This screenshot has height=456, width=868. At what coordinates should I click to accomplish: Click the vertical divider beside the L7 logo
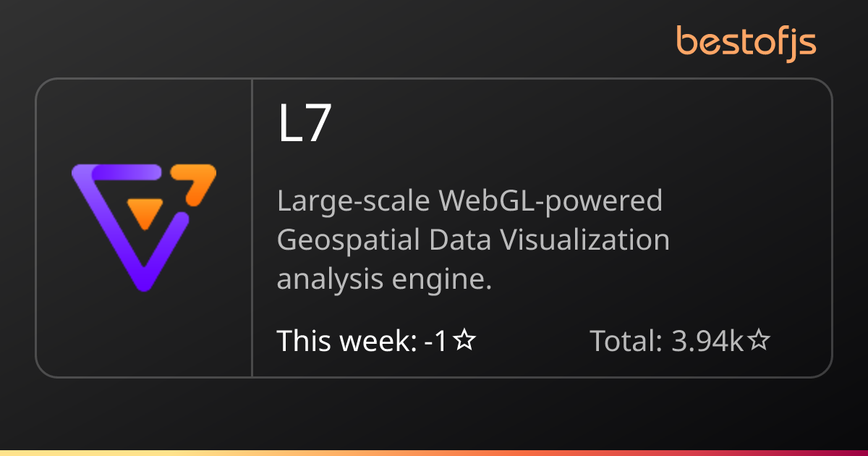click(252, 228)
